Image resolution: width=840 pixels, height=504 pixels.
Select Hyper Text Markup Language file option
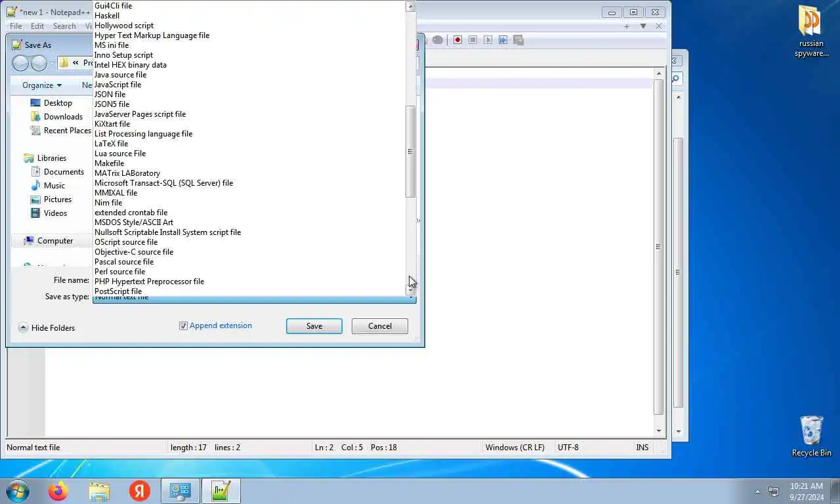click(x=152, y=35)
